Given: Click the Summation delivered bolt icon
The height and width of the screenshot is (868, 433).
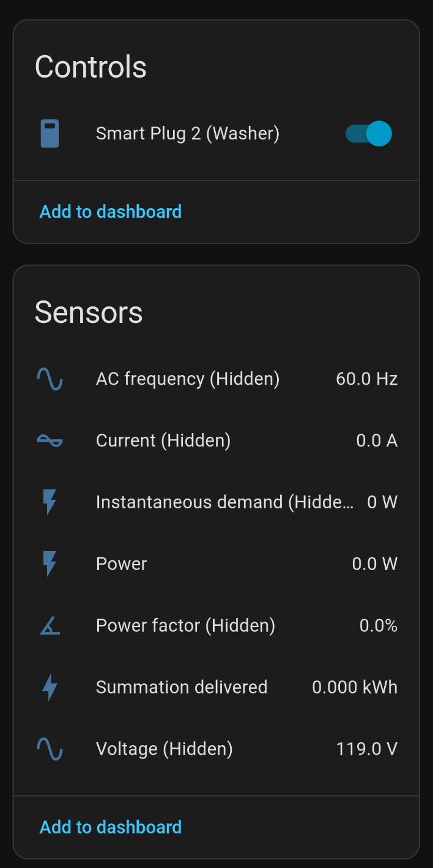Looking at the screenshot, I should point(50,687).
